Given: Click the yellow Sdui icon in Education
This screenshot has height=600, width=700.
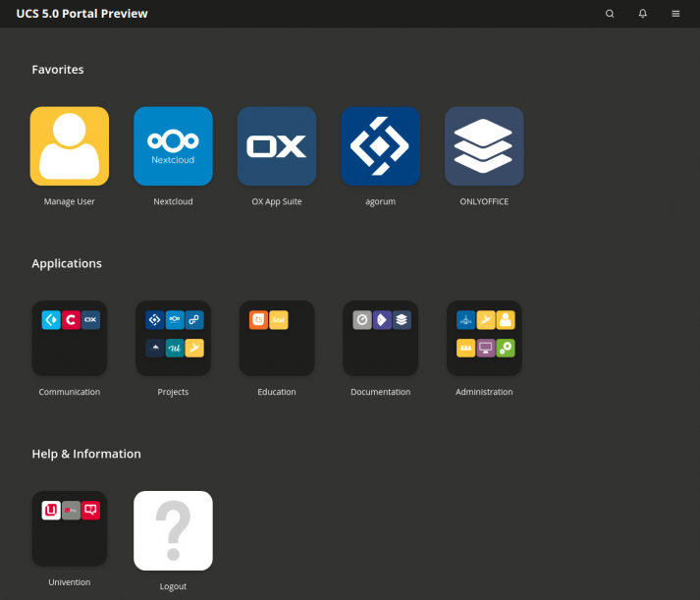Looking at the screenshot, I should pos(278,320).
